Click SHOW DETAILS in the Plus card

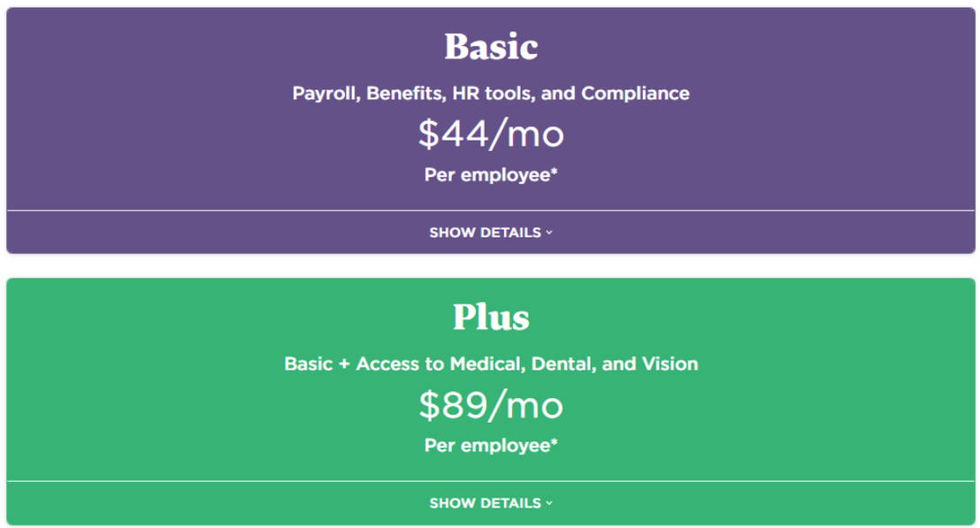pos(485,503)
